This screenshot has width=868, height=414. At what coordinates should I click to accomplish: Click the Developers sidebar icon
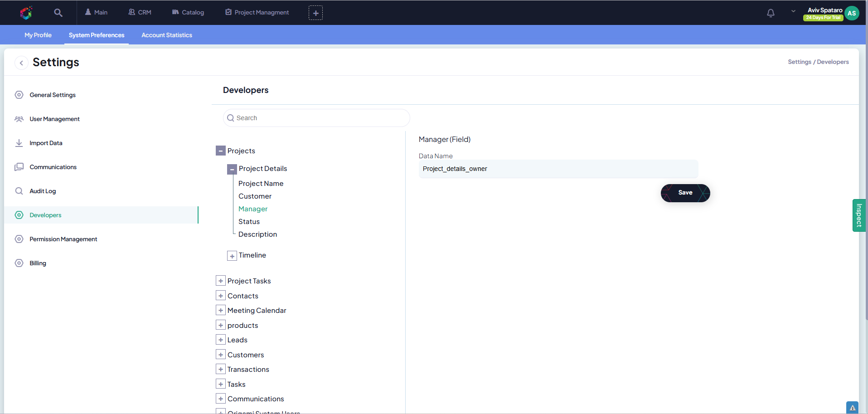[x=19, y=215]
